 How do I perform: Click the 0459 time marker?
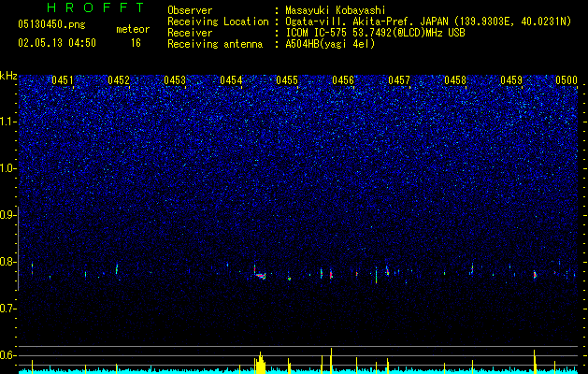511,80
